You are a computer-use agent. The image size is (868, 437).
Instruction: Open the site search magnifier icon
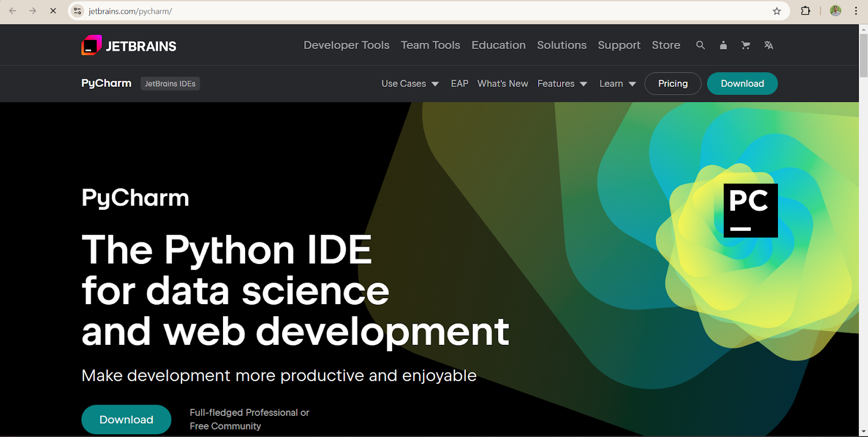(x=700, y=45)
